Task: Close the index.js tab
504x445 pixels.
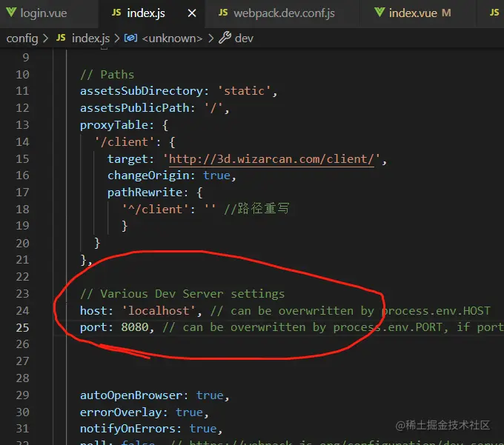Action: [192, 13]
